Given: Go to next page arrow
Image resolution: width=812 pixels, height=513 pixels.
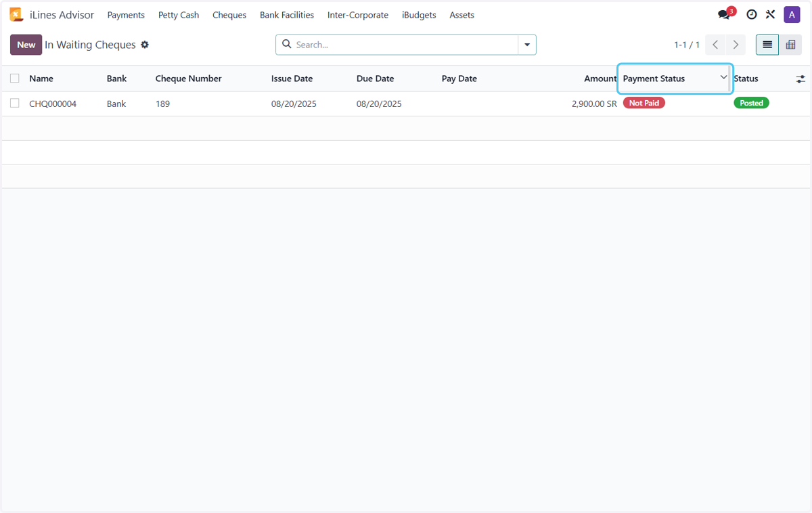Looking at the screenshot, I should pos(736,45).
